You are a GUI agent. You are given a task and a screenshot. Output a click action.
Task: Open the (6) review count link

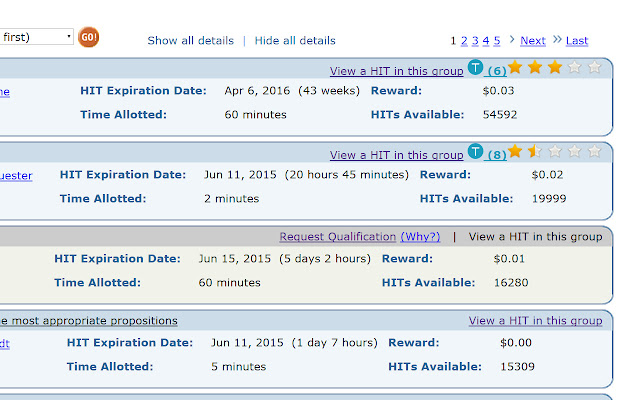click(x=496, y=71)
